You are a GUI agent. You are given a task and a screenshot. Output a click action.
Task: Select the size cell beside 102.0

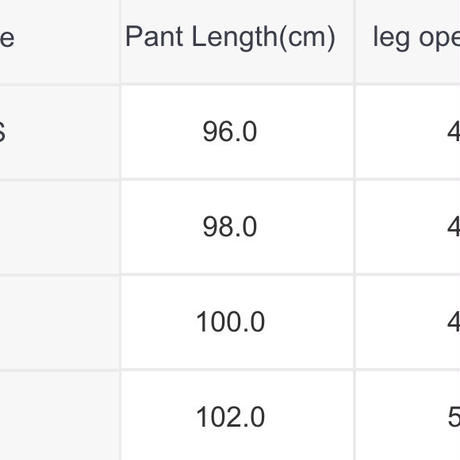point(59,416)
